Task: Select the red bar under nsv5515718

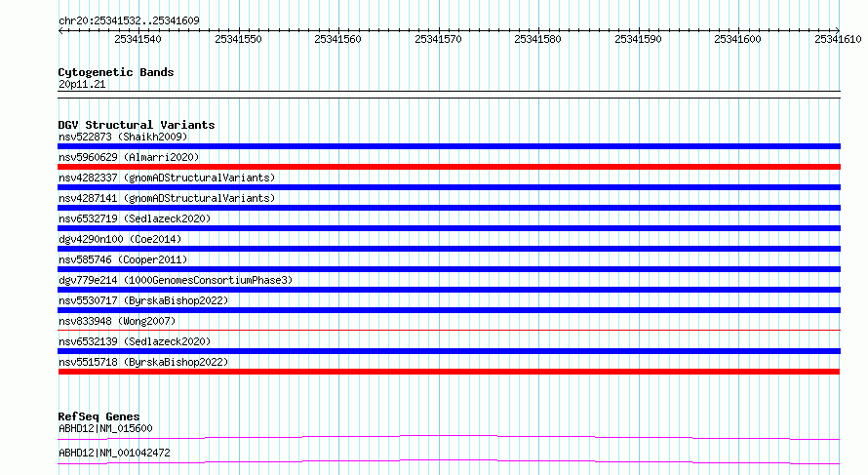Action: 449,372
